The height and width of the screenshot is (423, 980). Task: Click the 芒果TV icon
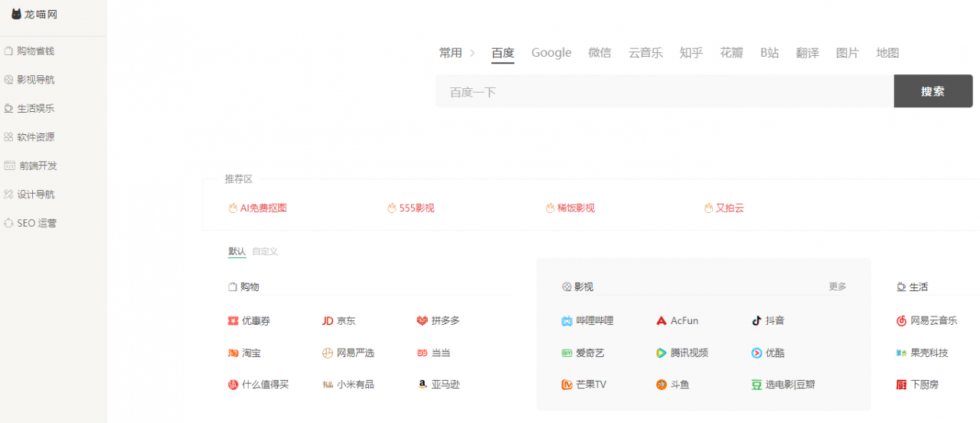[567, 385]
